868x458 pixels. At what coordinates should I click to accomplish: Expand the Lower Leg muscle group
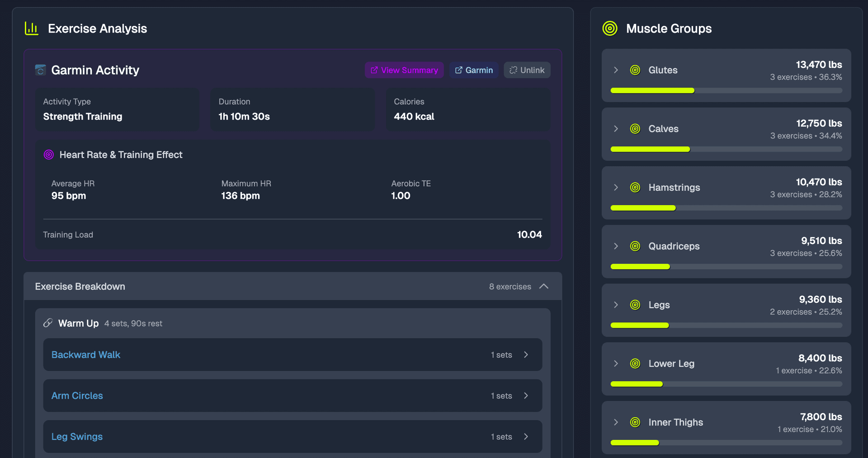tap(616, 363)
